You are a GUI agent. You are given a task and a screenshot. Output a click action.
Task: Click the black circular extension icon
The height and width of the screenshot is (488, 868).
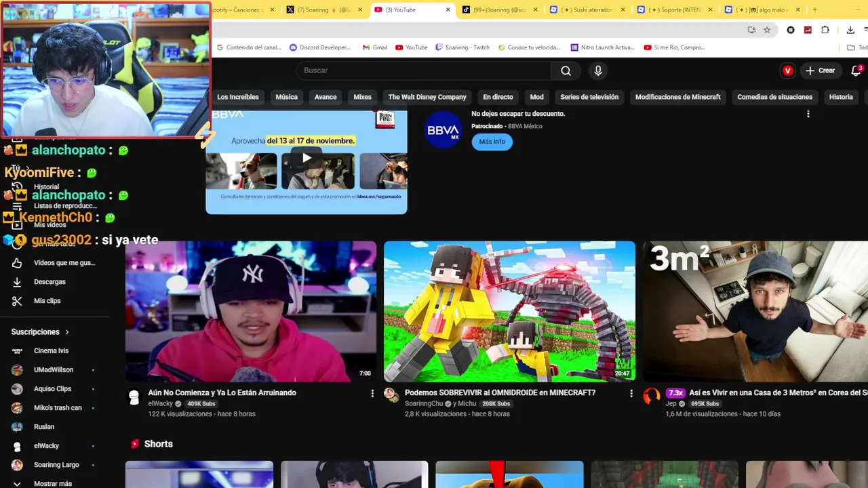click(x=791, y=30)
